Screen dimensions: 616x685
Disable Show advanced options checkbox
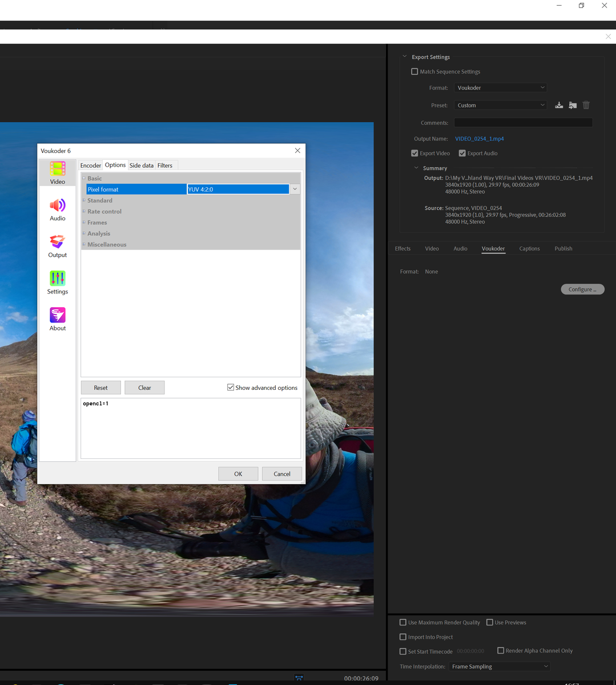tap(231, 388)
